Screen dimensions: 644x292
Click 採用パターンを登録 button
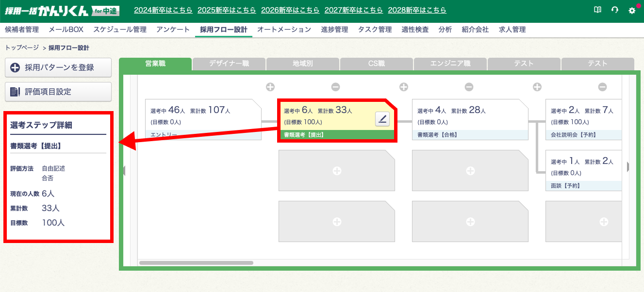click(58, 67)
